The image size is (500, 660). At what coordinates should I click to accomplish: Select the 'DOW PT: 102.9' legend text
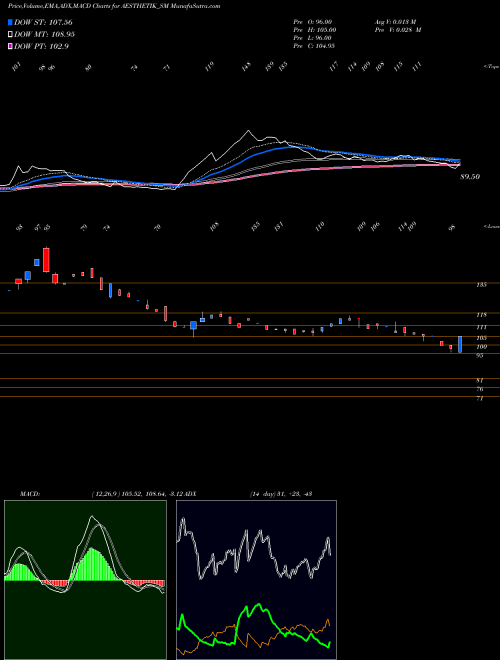tap(41, 46)
